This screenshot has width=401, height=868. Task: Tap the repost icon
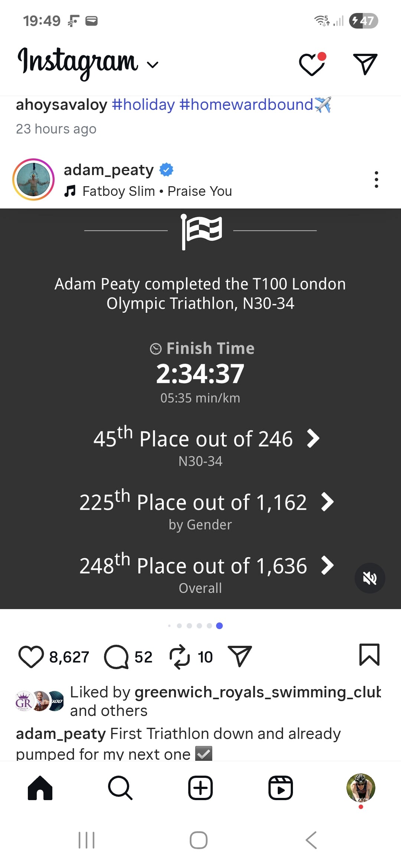click(x=180, y=657)
